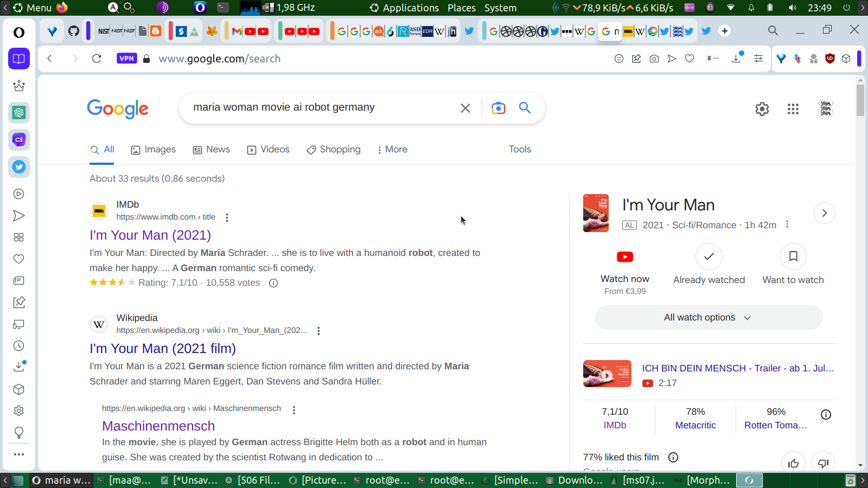This screenshot has width=868, height=488.
Task: Open the Google account avatar
Action: pyautogui.click(x=826, y=109)
